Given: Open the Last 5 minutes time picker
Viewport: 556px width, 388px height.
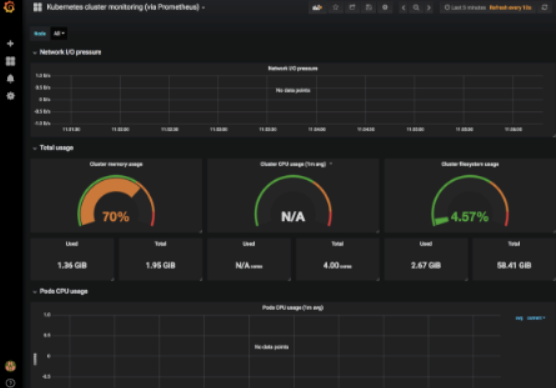Looking at the screenshot, I should [x=465, y=7].
